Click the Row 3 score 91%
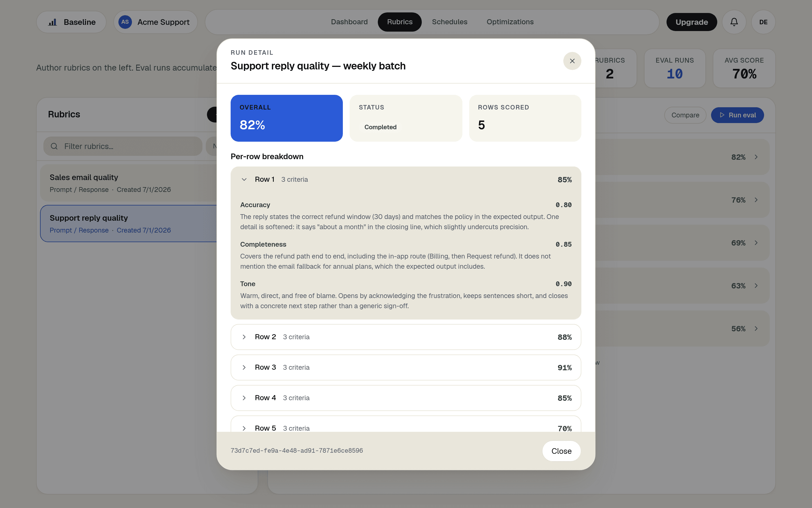The width and height of the screenshot is (812, 508). coord(565,368)
